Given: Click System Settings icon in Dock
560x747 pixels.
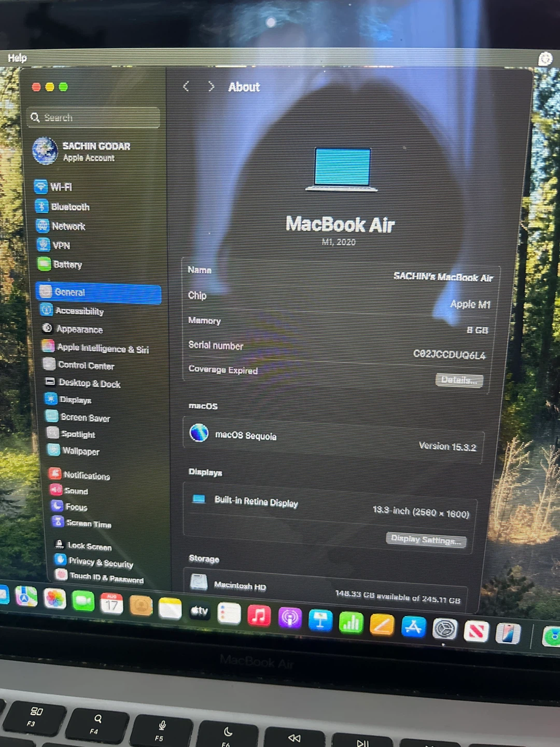Looking at the screenshot, I should [x=445, y=630].
